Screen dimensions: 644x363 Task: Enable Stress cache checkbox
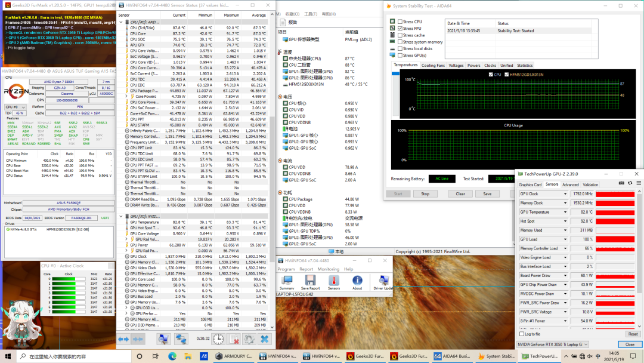pyautogui.click(x=400, y=35)
